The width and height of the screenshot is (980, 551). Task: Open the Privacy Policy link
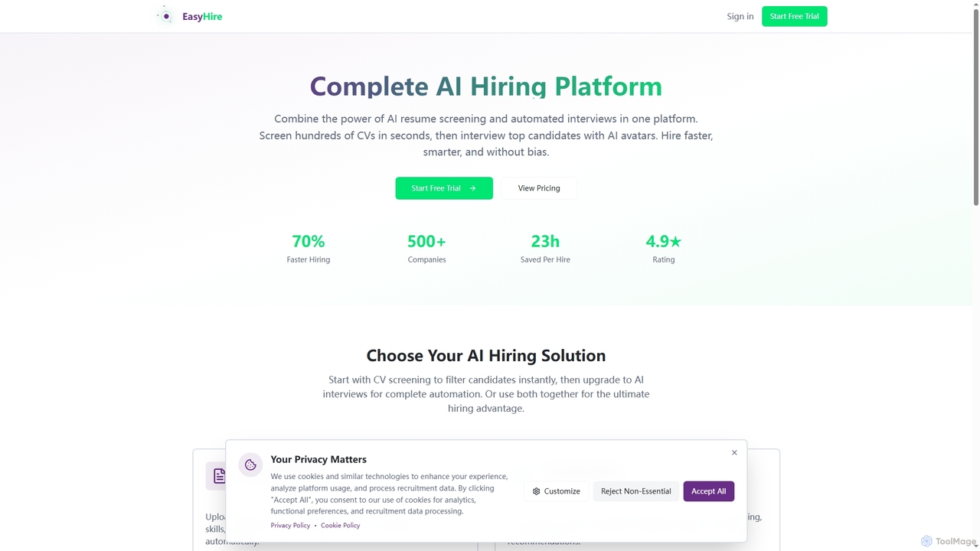(290, 525)
